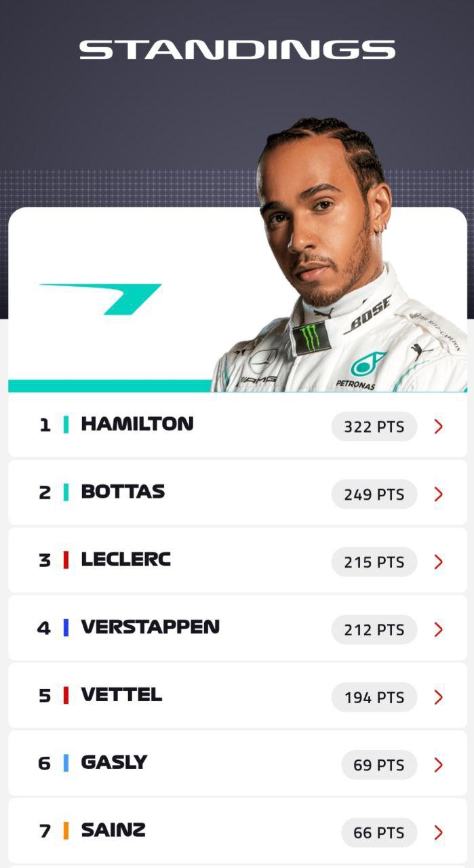This screenshot has height=868, width=474.
Task: Click Sainz's orange team color bar
Action: [66, 831]
